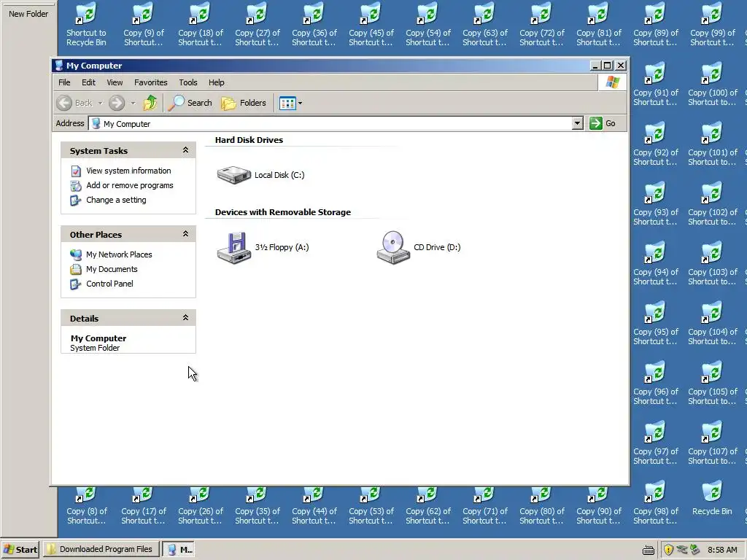This screenshot has width=747, height=560.
Task: Open the Tools menu
Action: coord(188,82)
